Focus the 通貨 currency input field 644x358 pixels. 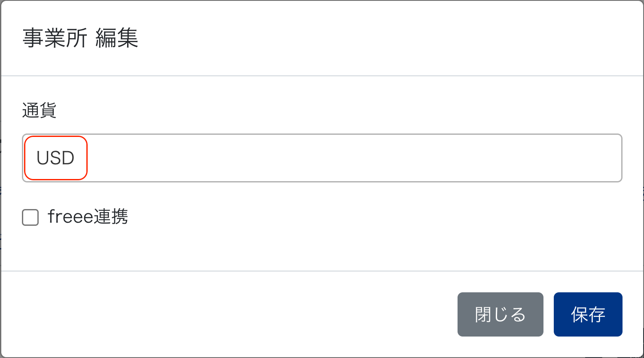[322, 158]
